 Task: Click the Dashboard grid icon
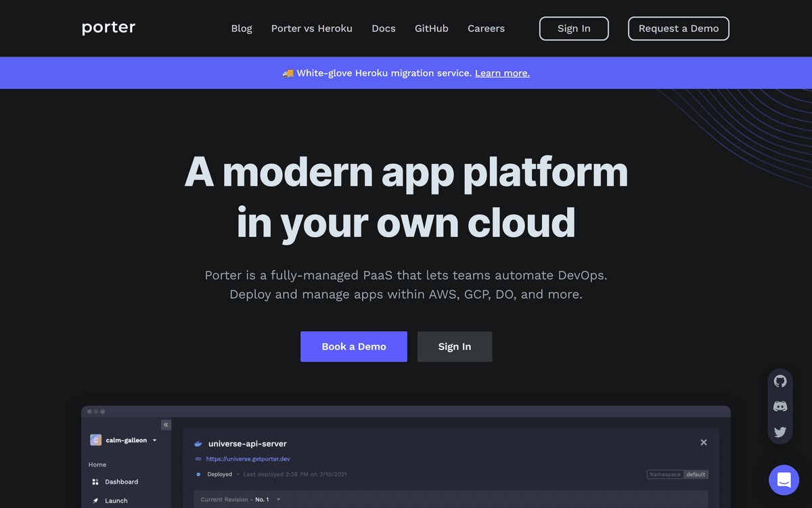[95, 482]
